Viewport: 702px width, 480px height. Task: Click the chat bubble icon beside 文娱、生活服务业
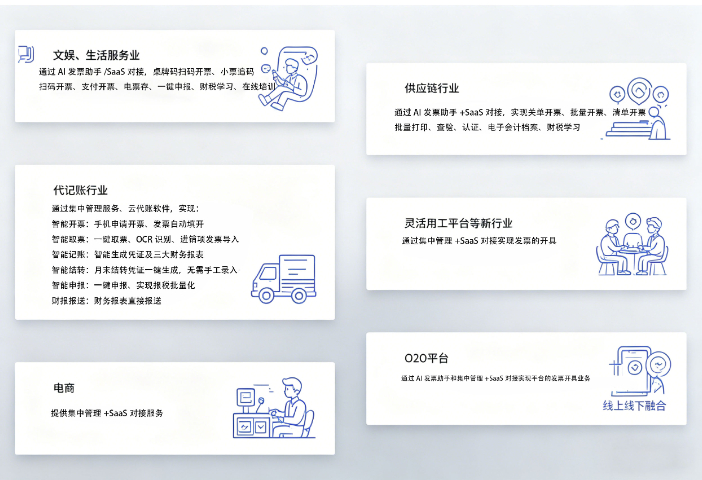coord(26,54)
